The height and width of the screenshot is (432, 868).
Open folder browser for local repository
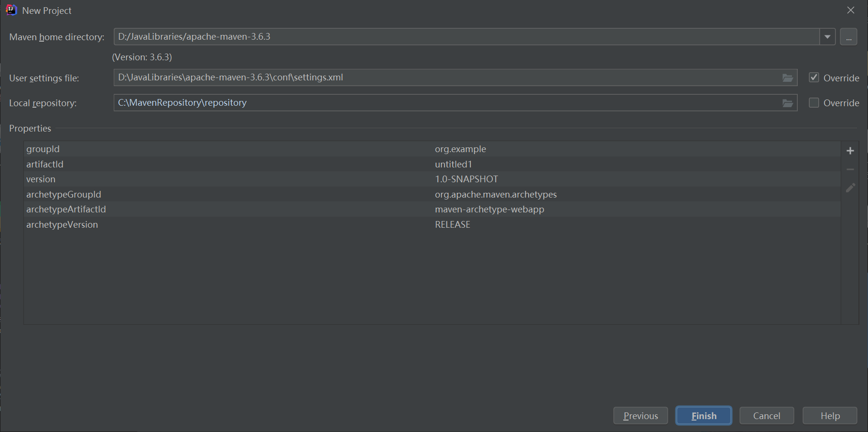[x=788, y=102]
